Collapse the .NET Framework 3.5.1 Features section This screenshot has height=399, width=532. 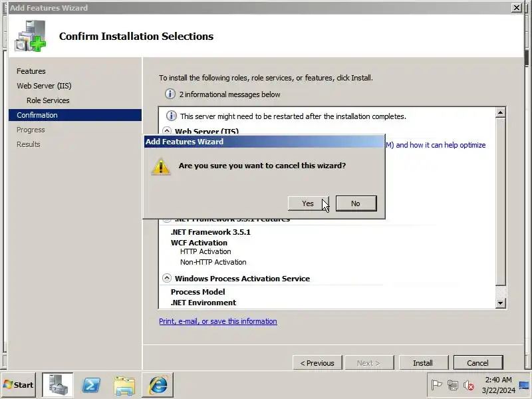coord(167,220)
